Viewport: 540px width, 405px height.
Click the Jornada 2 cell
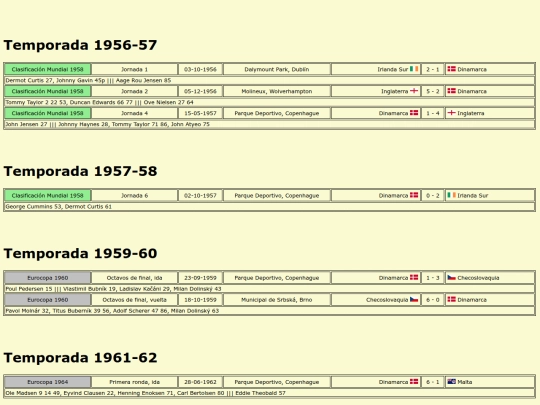click(134, 91)
